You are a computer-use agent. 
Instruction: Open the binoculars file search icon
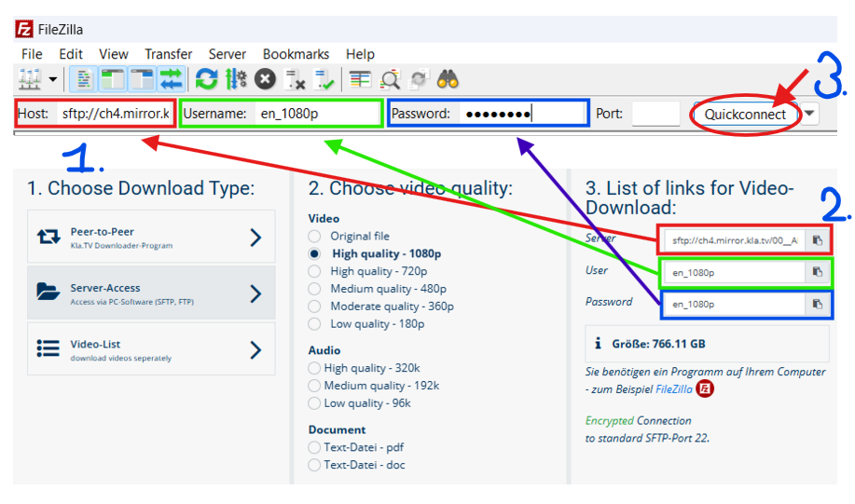point(448,79)
